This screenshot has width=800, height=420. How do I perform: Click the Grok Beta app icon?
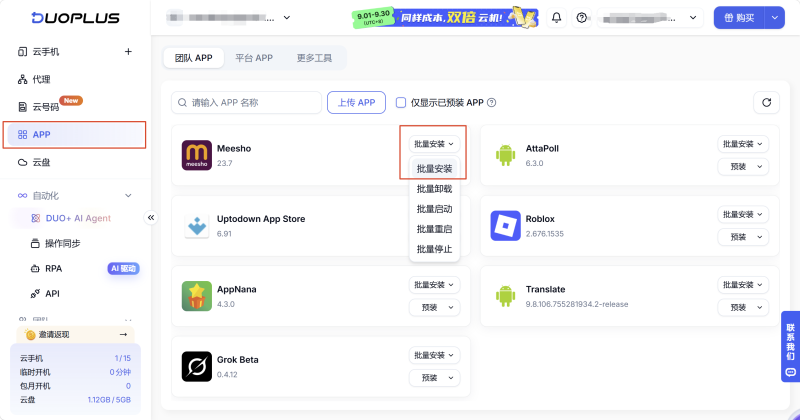(196, 366)
